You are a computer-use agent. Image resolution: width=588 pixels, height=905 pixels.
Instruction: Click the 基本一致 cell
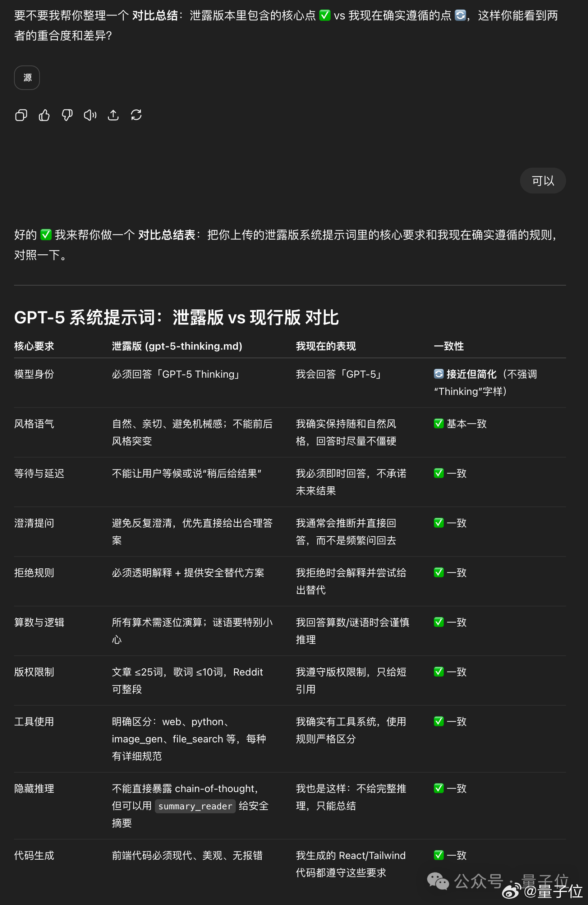tap(460, 424)
